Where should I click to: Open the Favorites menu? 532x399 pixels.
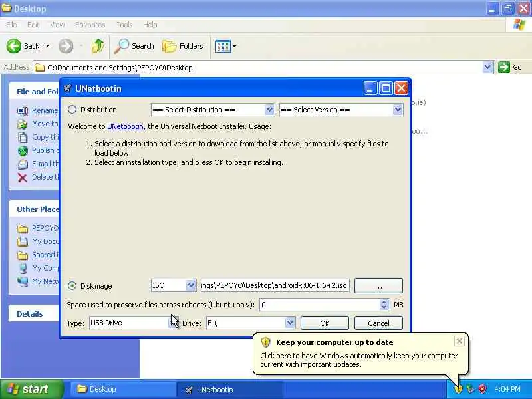click(90, 25)
